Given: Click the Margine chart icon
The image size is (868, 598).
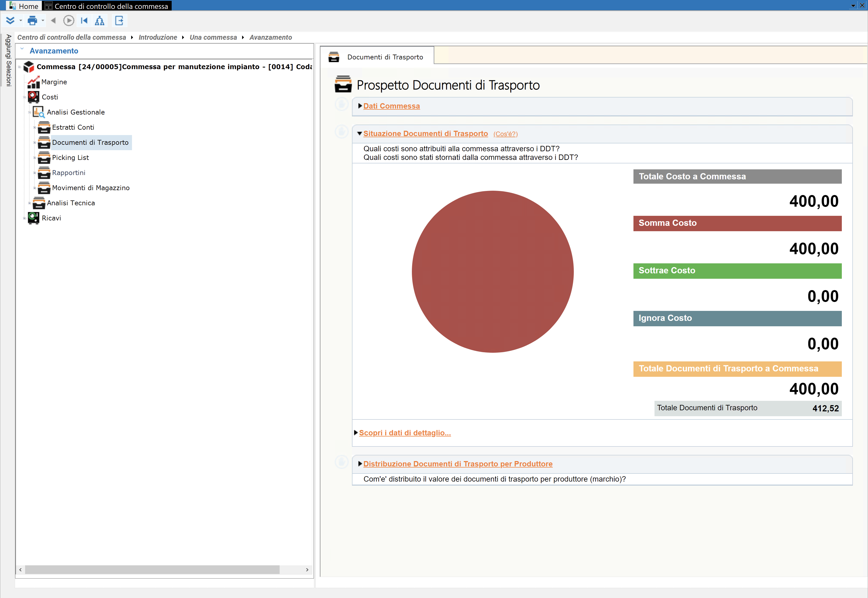Looking at the screenshot, I should click(x=34, y=82).
